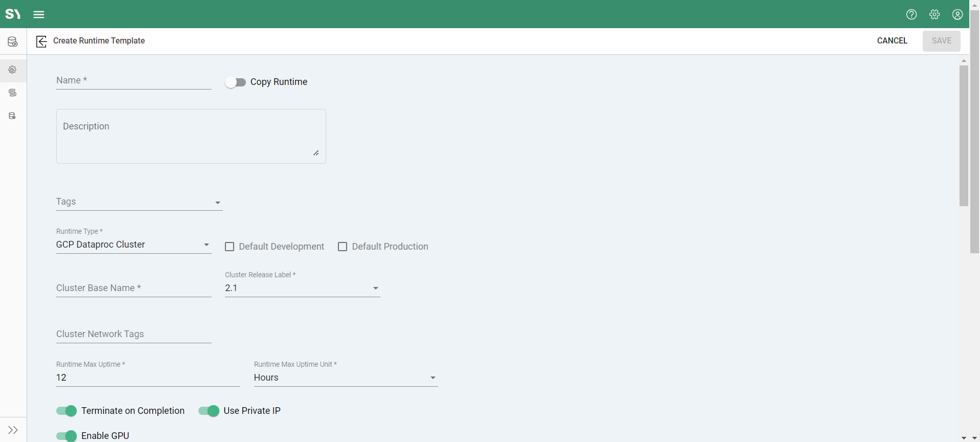Viewport: 980px width, 442px height.
Task: Click the back arrow beside Create Runtime Template
Action: 41,41
